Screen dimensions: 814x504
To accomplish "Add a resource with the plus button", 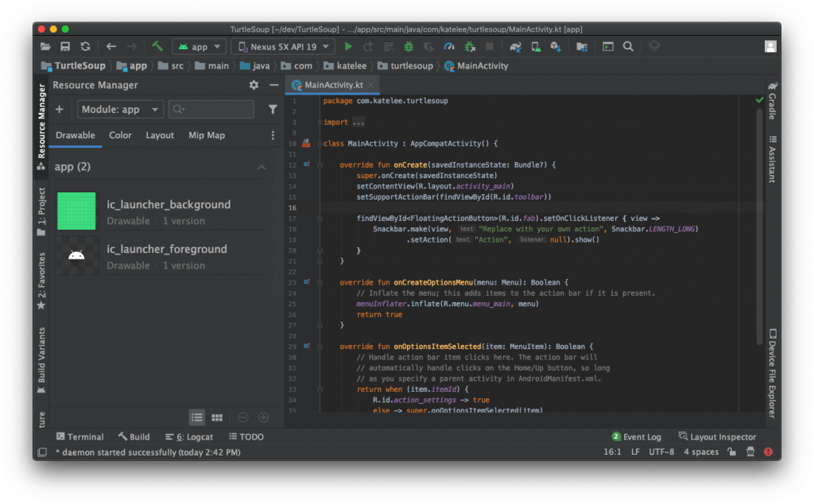I will coord(60,110).
